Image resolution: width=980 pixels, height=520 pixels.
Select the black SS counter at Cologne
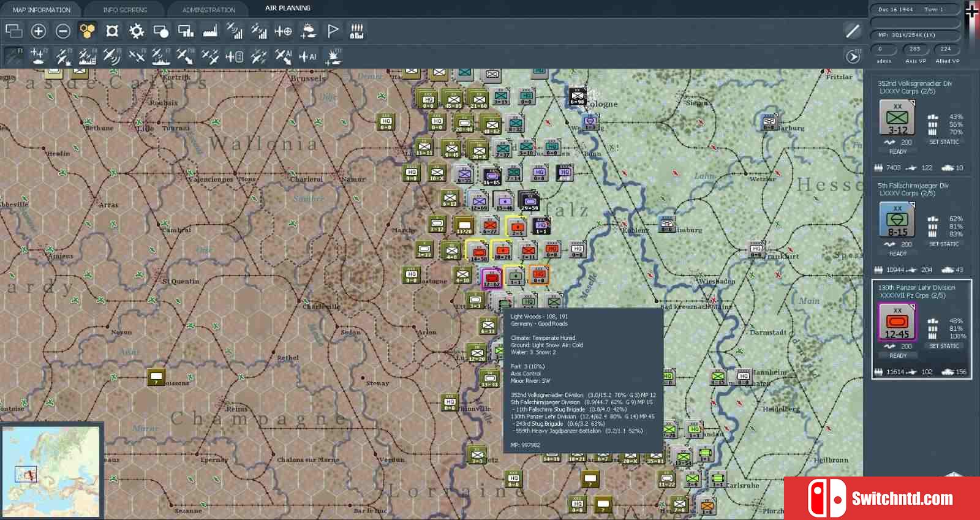pos(578,96)
